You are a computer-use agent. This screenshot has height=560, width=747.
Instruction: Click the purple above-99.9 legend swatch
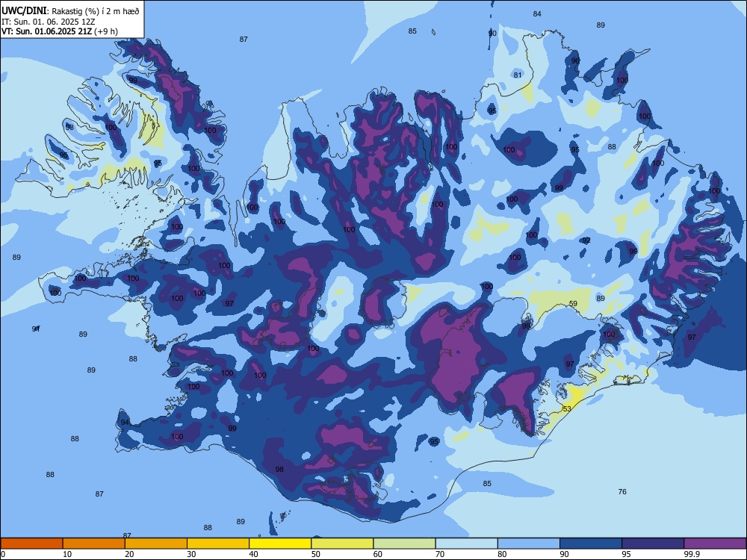715,544
